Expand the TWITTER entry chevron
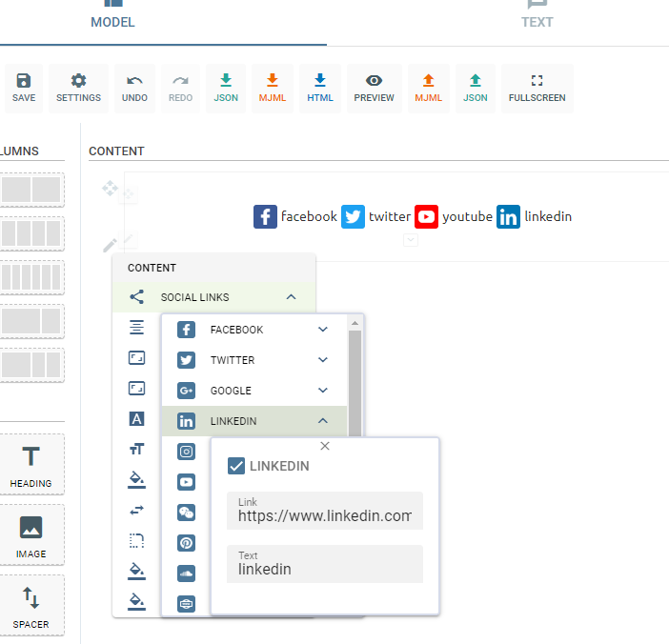 (323, 360)
